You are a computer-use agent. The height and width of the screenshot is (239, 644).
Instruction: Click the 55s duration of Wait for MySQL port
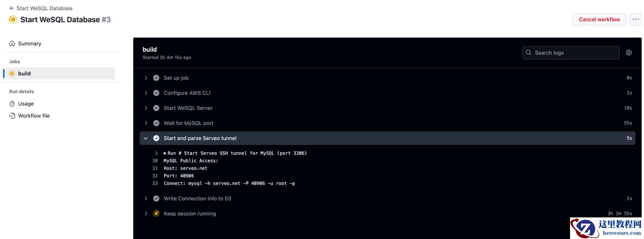coord(628,123)
